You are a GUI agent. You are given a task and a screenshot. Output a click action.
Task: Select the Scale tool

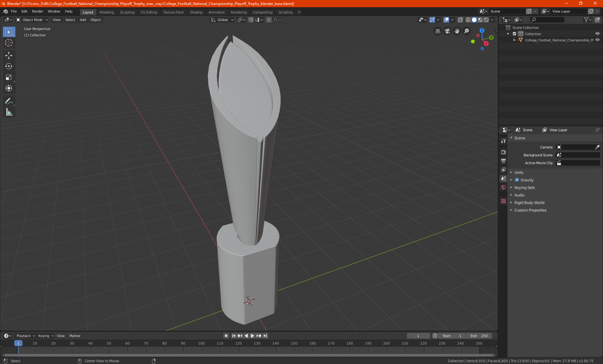[x=9, y=77]
